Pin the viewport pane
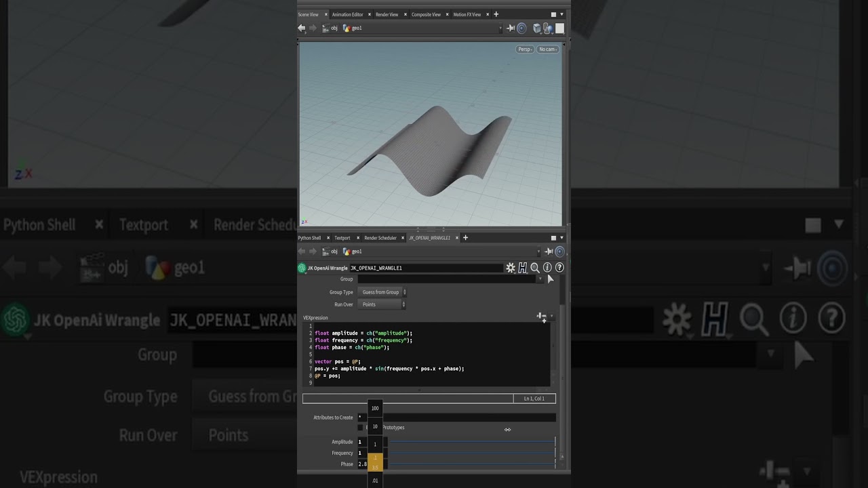 [511, 28]
